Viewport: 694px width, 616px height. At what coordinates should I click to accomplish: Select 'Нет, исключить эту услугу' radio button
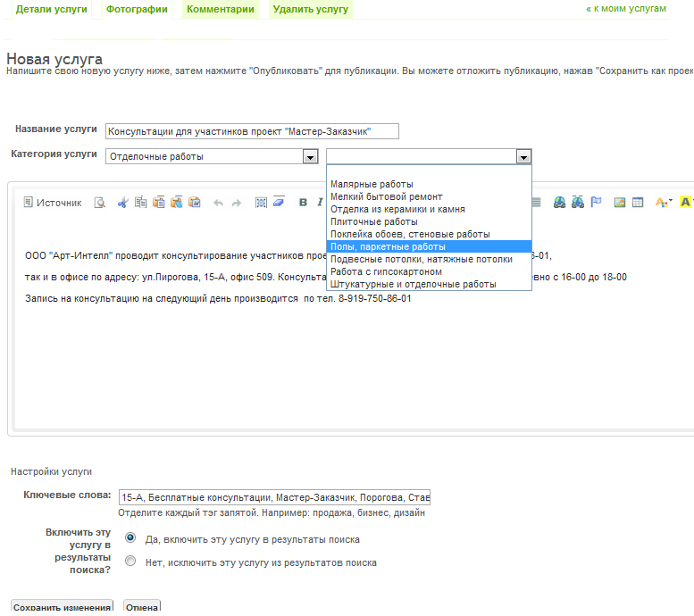click(131, 562)
